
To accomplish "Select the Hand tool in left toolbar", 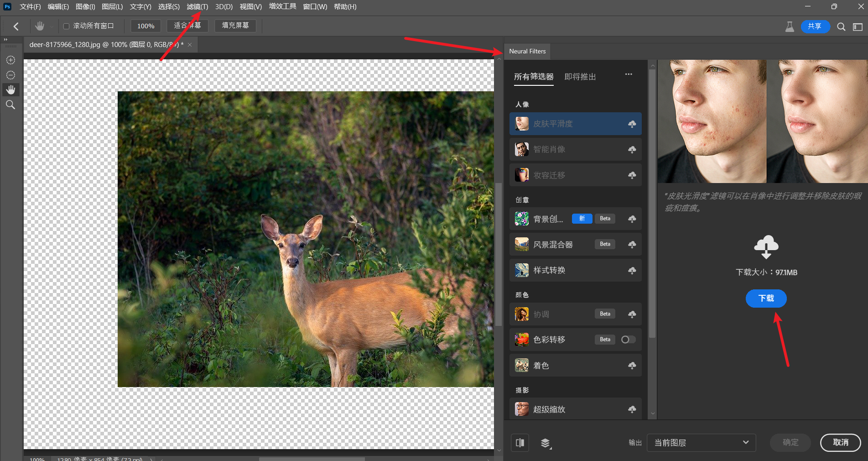I will 10,90.
